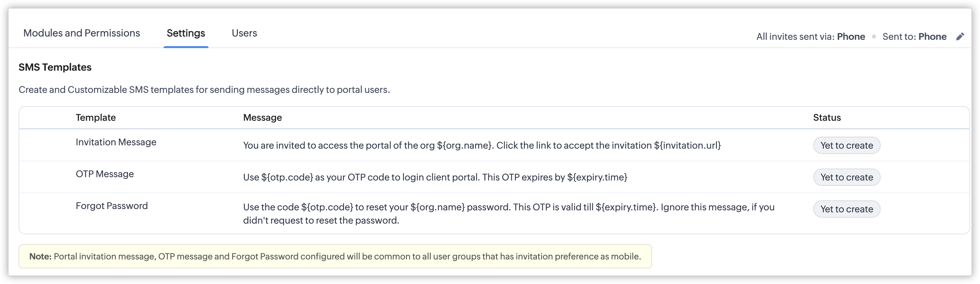Click the OTP message text for client portal login
This screenshot has width=980, height=284.
pos(435,177)
